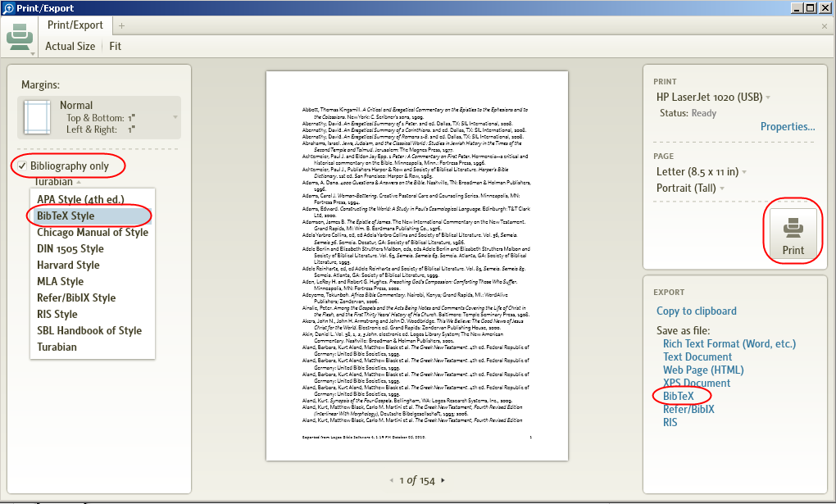Toggle the Bibliography only checkbox
Viewport: 836px width, 504px height.
(22, 166)
